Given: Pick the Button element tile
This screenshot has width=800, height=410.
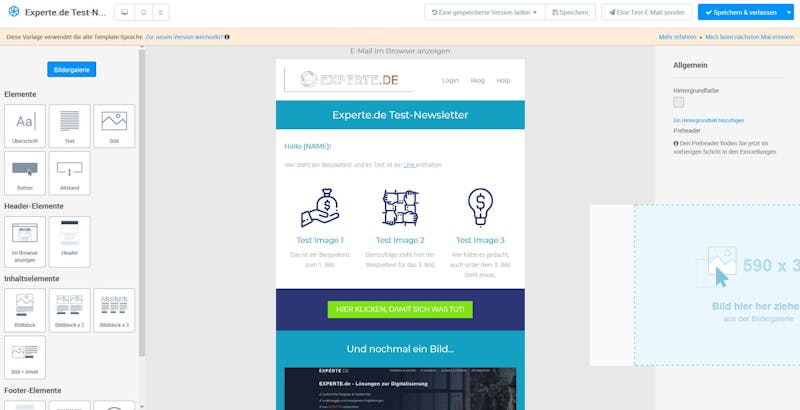Looking at the screenshot, I should pos(24,173).
